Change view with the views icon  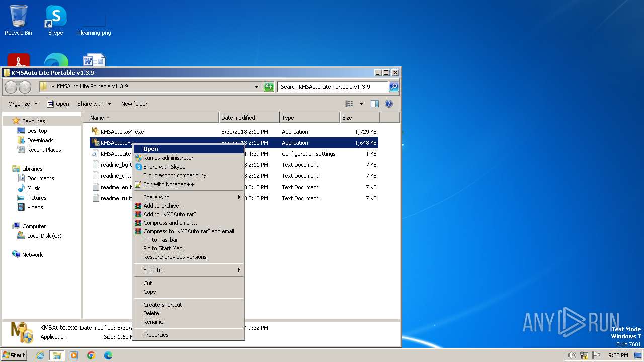pos(349,104)
